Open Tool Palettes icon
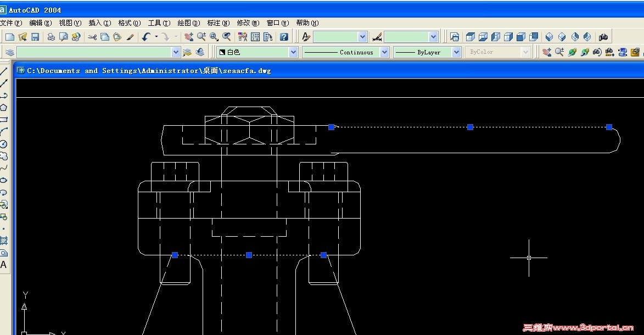This screenshot has height=335, width=644. click(x=268, y=37)
